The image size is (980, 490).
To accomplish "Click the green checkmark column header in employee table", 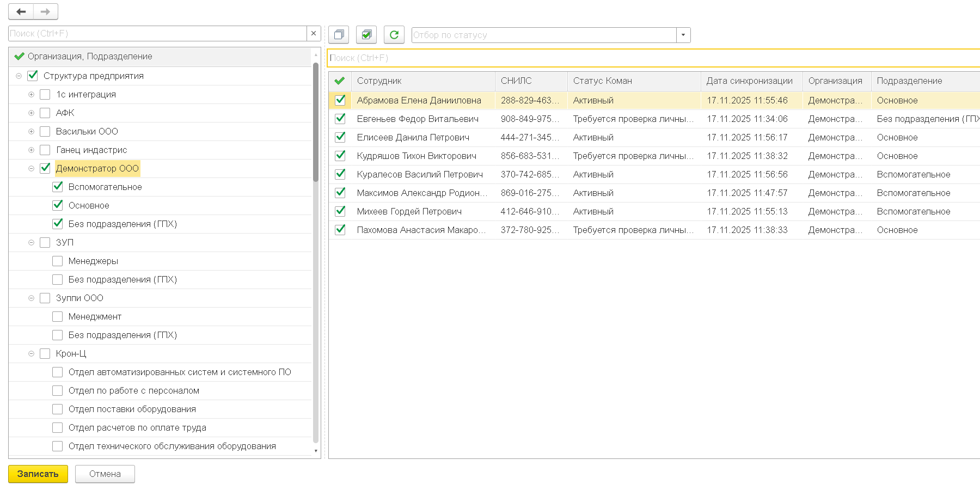I will coord(340,81).
